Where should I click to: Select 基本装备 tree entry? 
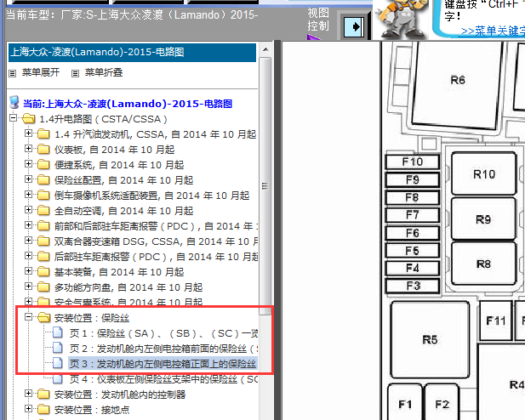click(x=119, y=272)
